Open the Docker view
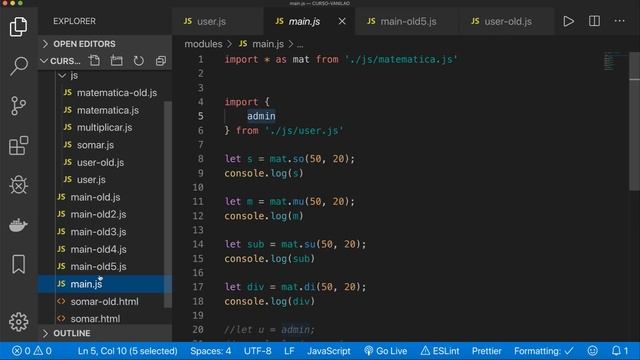 coord(18,224)
